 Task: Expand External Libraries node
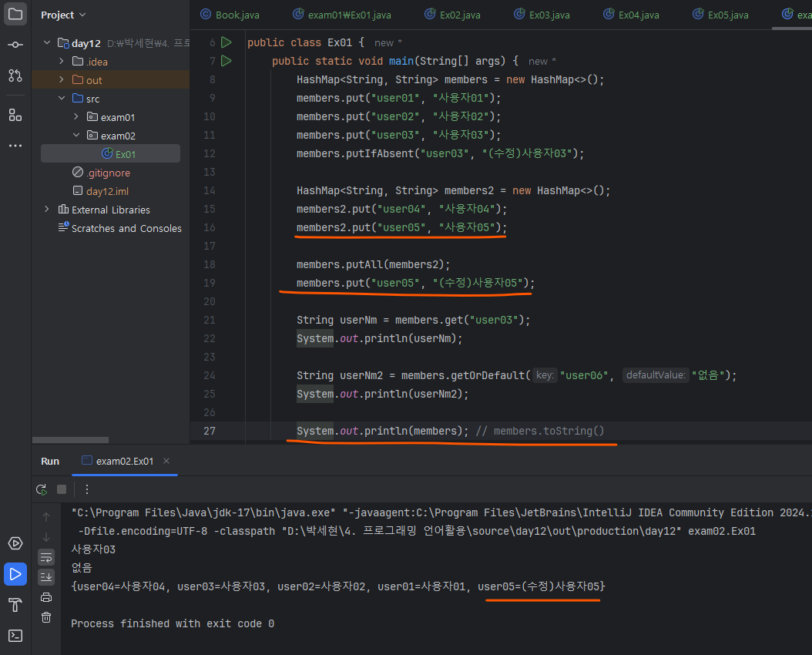(x=47, y=209)
